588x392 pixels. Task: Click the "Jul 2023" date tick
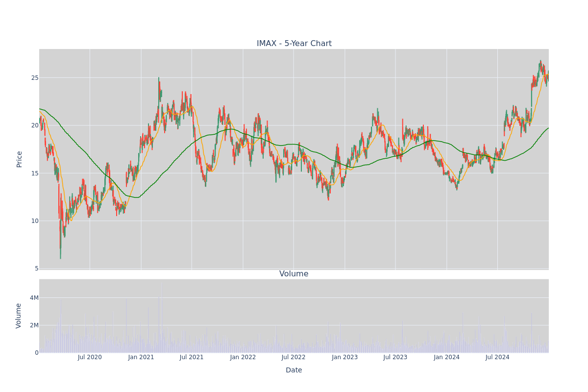(395, 357)
